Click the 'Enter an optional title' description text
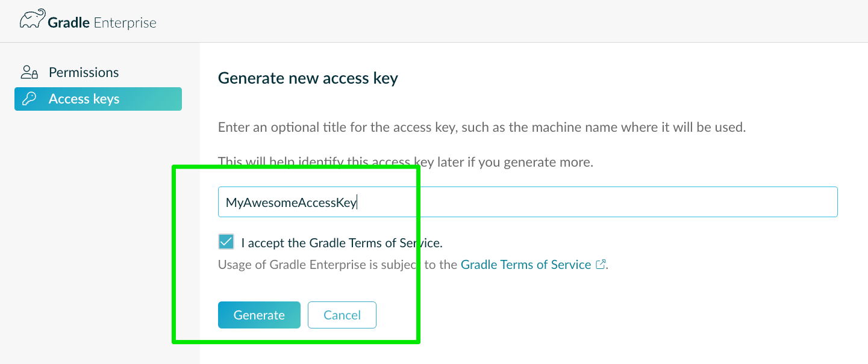This screenshot has width=868, height=364. pos(482,128)
